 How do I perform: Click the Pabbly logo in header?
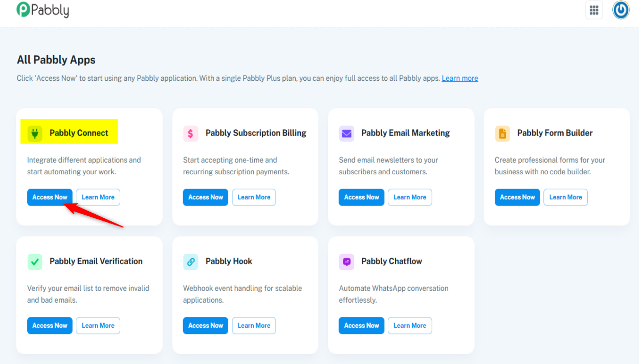tap(43, 10)
